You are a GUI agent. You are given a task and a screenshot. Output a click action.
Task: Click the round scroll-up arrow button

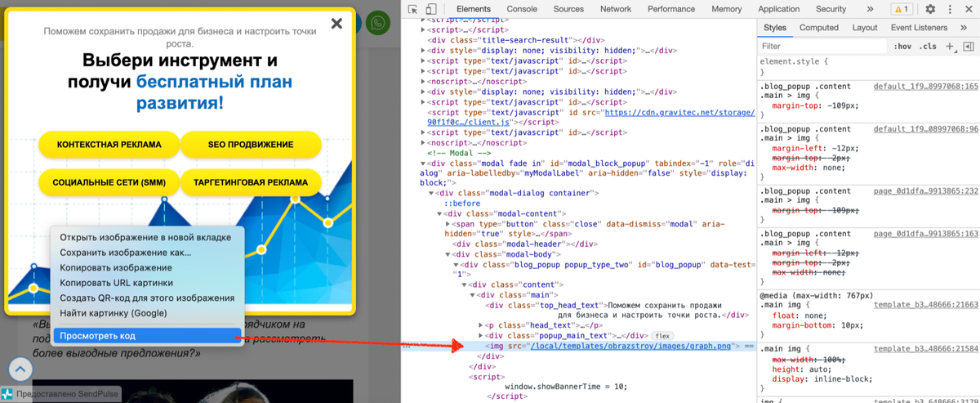20,369
